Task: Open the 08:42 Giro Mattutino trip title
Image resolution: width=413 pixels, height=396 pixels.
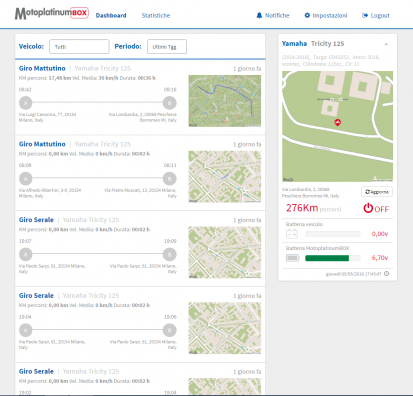Action: (x=42, y=68)
